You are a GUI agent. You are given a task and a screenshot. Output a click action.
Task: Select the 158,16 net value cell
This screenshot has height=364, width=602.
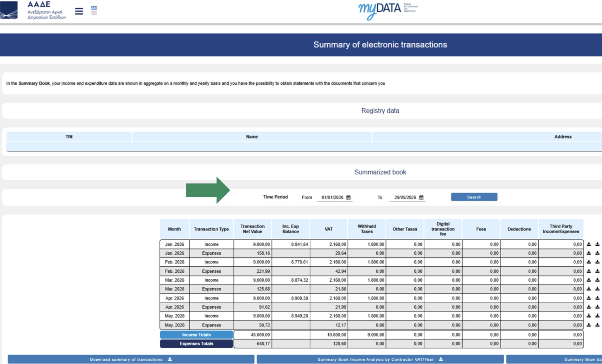253,253
